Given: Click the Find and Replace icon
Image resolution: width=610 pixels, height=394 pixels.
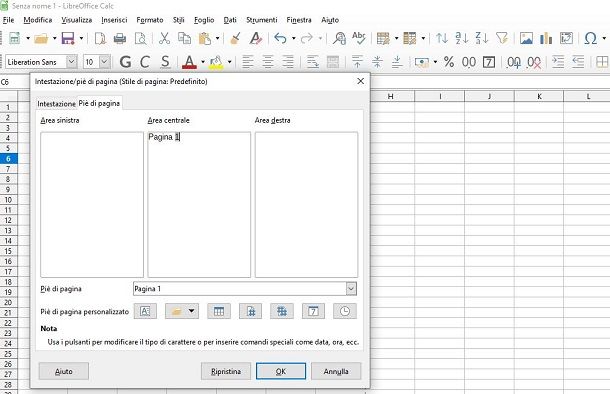Looking at the screenshot, I should [x=339, y=38].
